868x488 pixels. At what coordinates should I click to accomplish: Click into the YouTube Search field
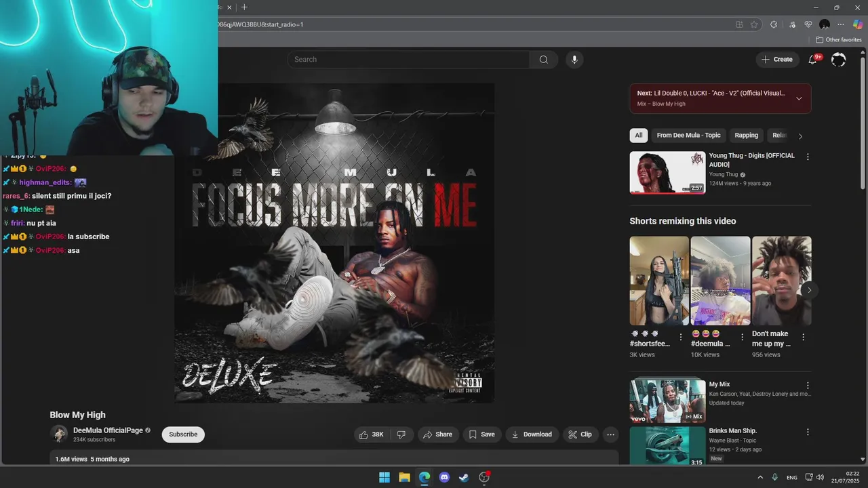coord(409,60)
